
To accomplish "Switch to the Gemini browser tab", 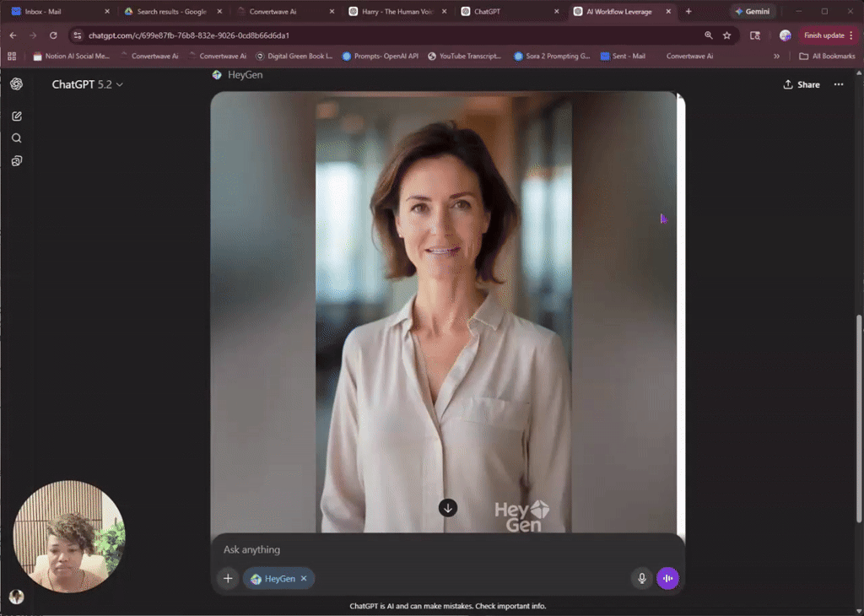I will [752, 11].
